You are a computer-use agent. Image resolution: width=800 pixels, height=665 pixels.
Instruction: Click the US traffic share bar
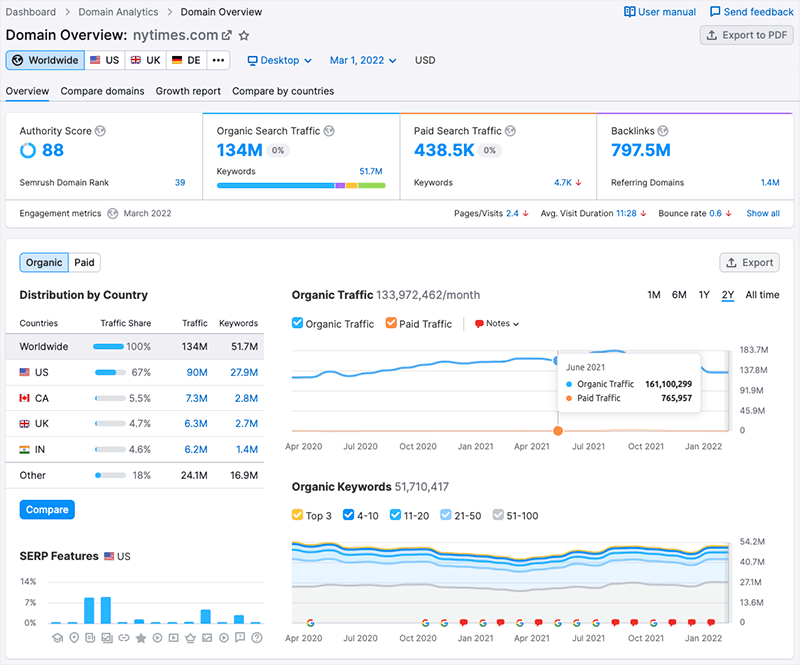pos(110,372)
